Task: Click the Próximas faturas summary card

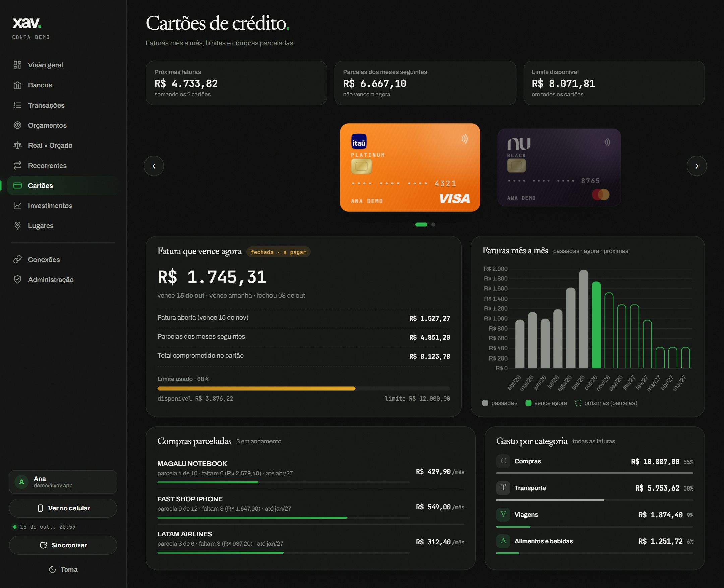Action: pos(236,83)
